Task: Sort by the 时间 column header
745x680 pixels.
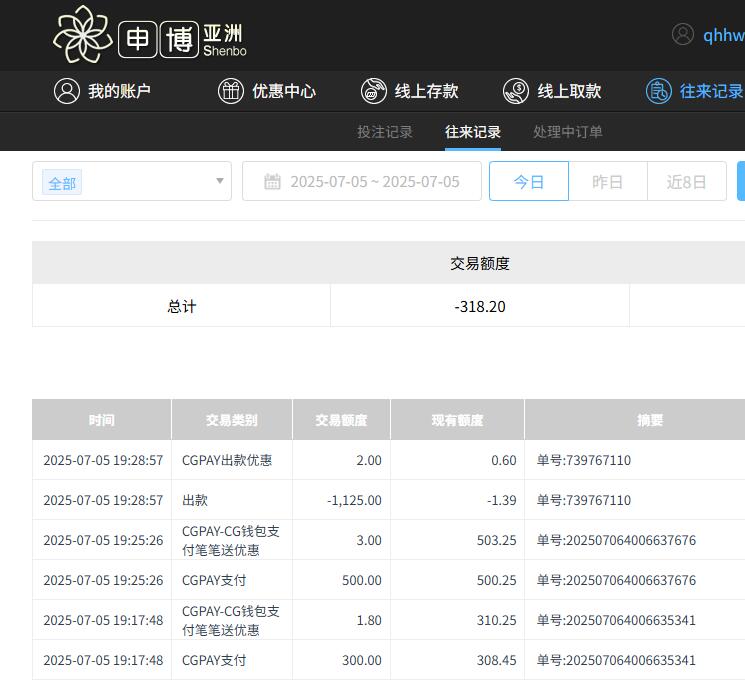Action: point(101,420)
